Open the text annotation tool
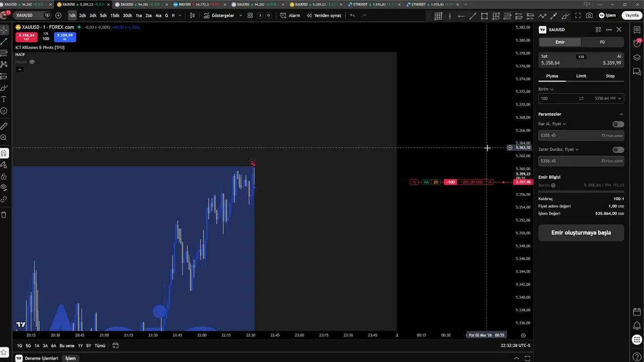Screen dimensions: 644x362 click(4, 100)
